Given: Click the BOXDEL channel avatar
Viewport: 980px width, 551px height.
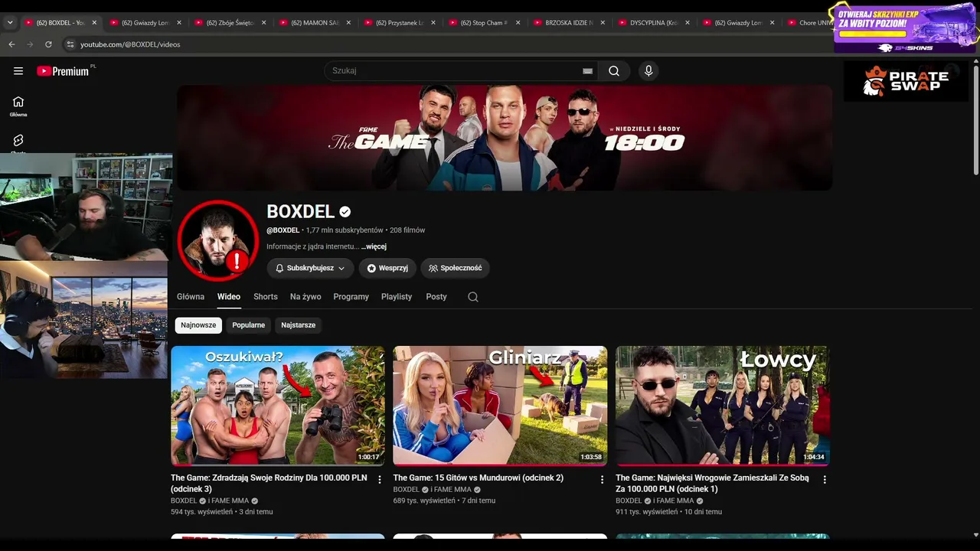Looking at the screenshot, I should pos(217,240).
